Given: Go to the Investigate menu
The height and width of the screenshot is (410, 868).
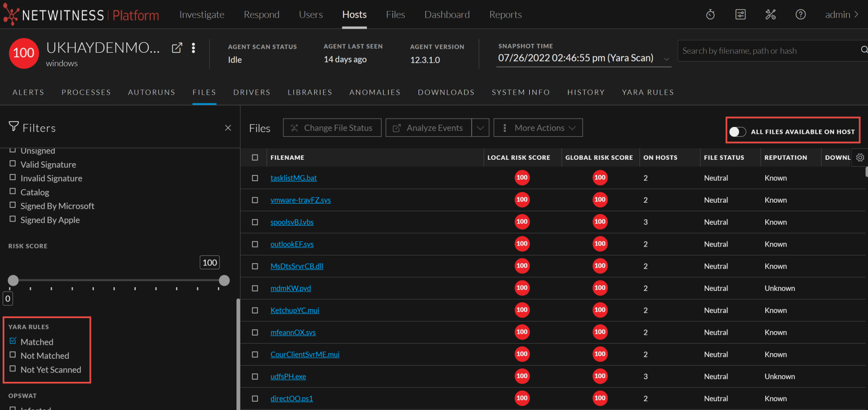Looking at the screenshot, I should (x=201, y=15).
